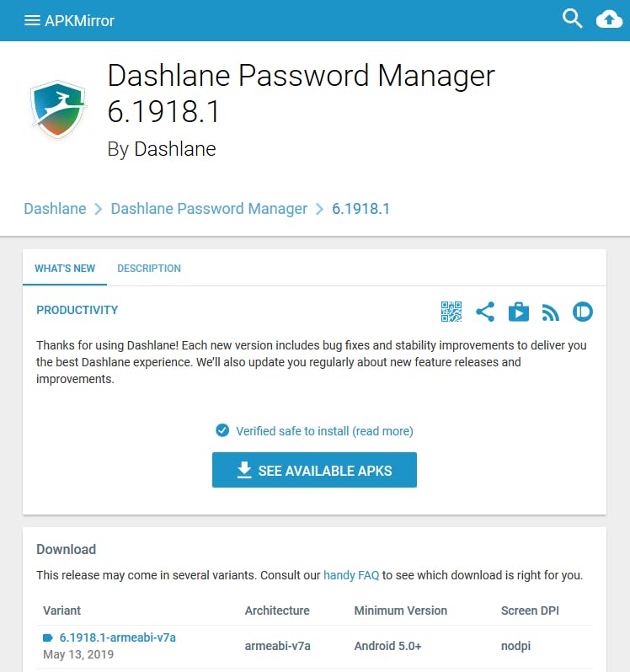Click the share icon
630x672 pixels.
(485, 312)
